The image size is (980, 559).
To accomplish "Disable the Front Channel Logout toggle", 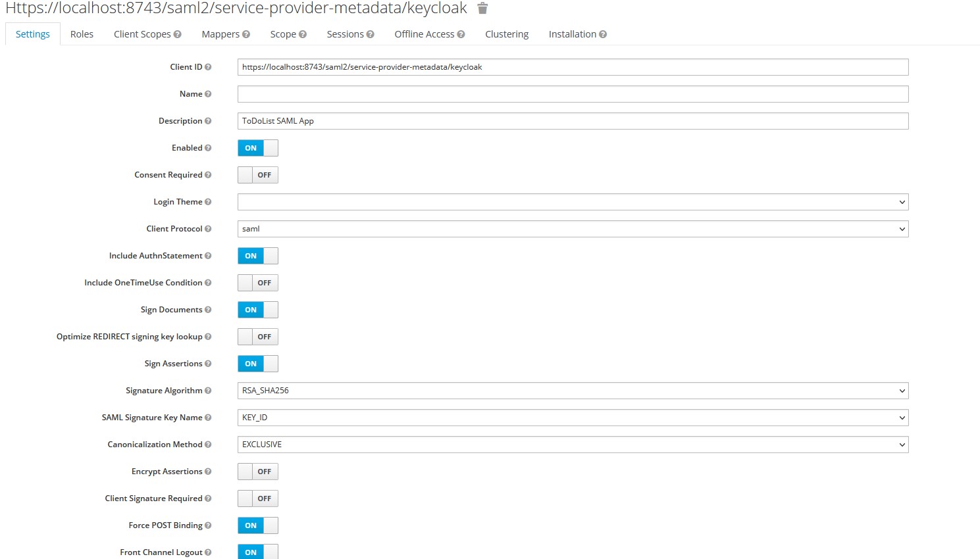I will 257,552.
